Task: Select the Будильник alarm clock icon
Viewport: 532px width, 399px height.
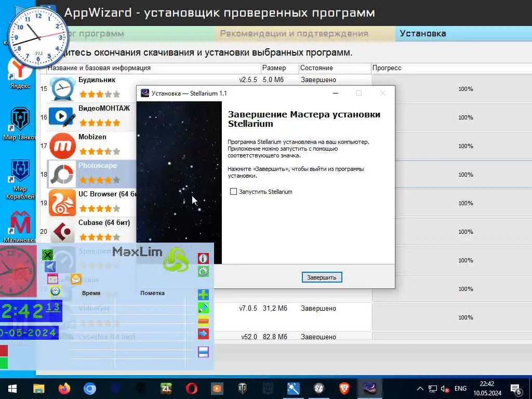Action: [x=62, y=89]
